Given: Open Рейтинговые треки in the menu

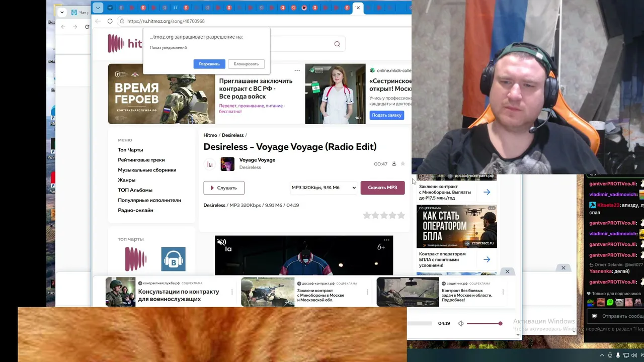Looking at the screenshot, I should point(141,160).
